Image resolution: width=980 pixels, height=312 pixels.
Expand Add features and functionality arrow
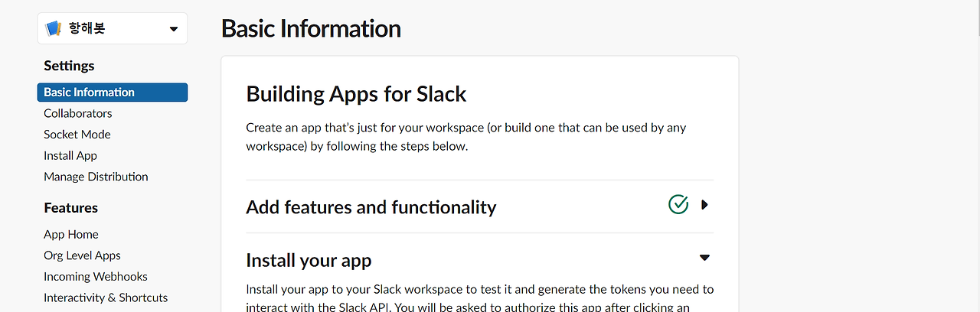point(705,205)
